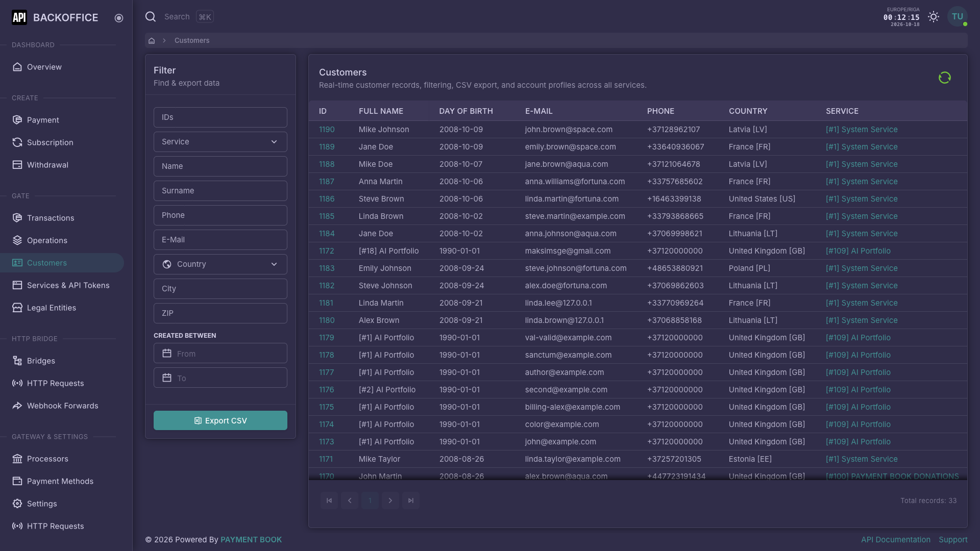Click the Bridges icon in sidebar
The height and width of the screenshot is (551, 980).
pyautogui.click(x=17, y=361)
